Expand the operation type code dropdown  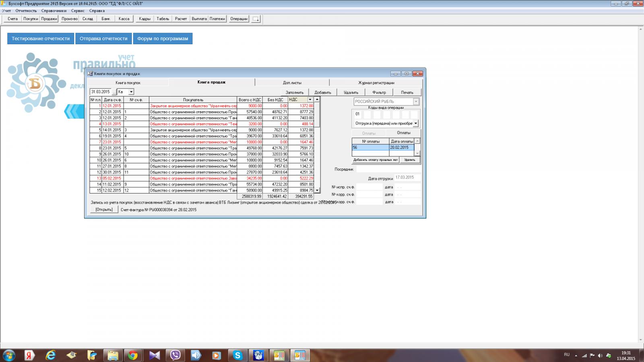416,123
